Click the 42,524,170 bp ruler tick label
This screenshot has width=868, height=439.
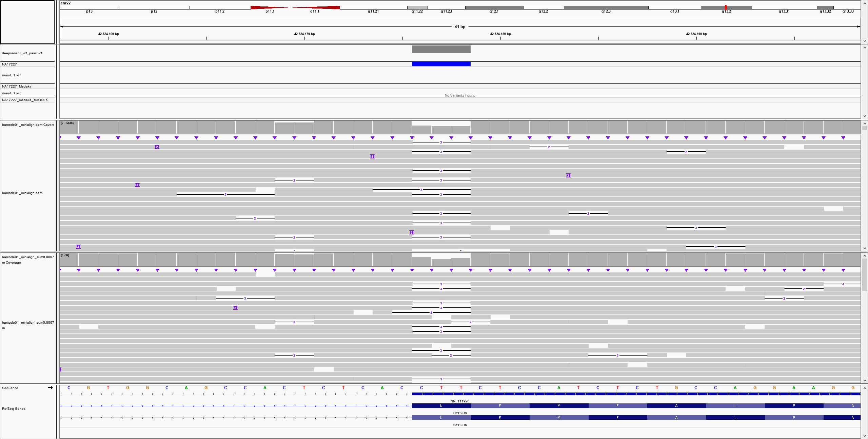pyautogui.click(x=304, y=34)
